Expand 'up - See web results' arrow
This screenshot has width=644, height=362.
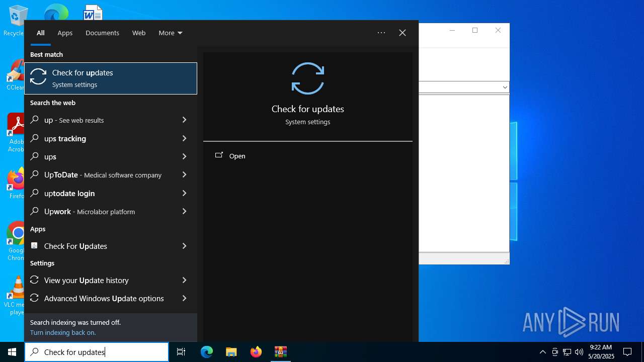pos(184,120)
